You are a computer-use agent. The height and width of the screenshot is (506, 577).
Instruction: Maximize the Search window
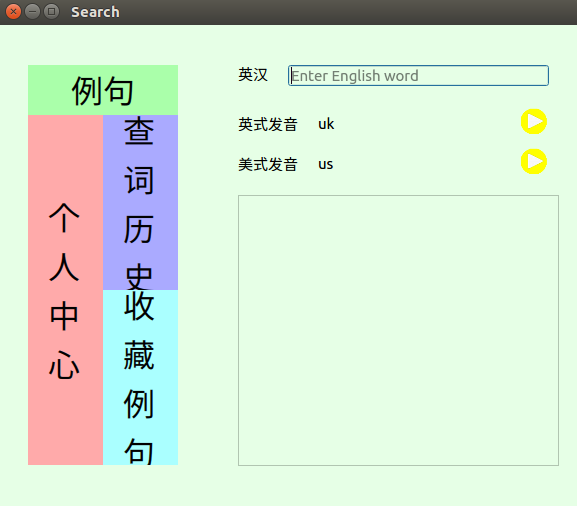pyautogui.click(x=52, y=12)
